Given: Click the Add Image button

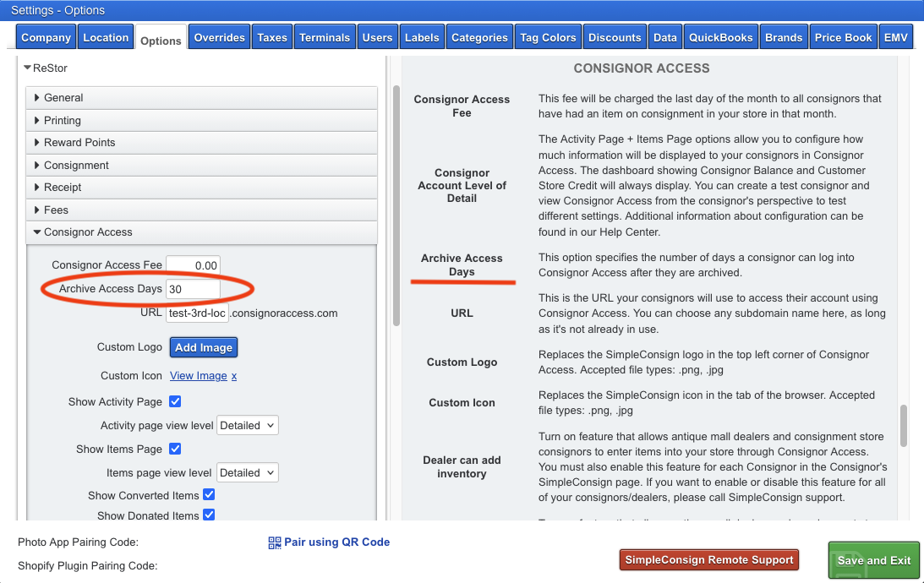Looking at the screenshot, I should (204, 347).
